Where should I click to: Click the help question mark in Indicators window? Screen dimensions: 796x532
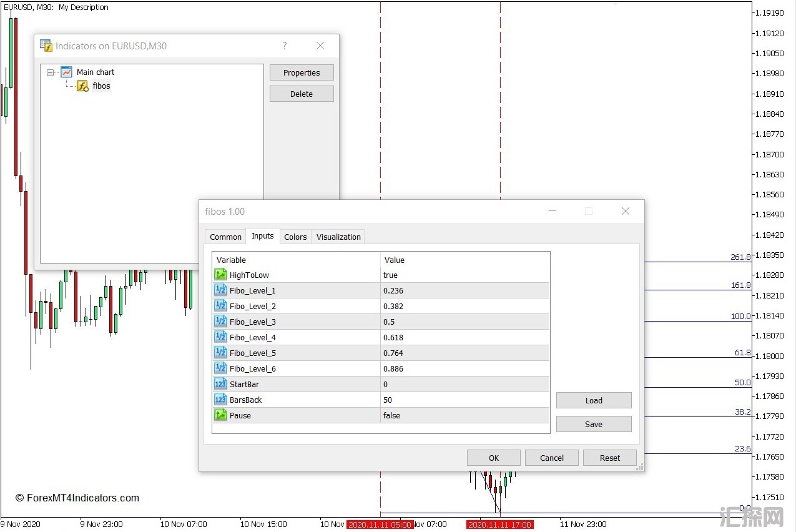point(285,46)
